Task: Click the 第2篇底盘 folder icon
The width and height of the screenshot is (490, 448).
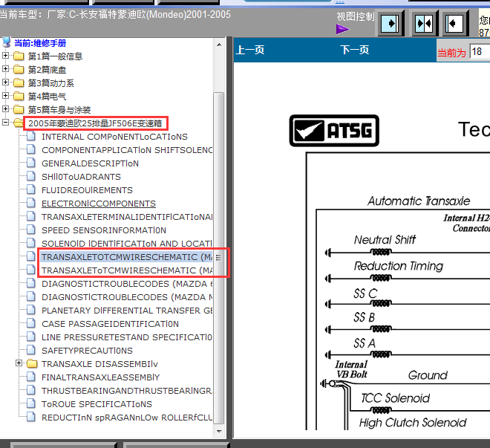Action: pyautogui.click(x=19, y=69)
